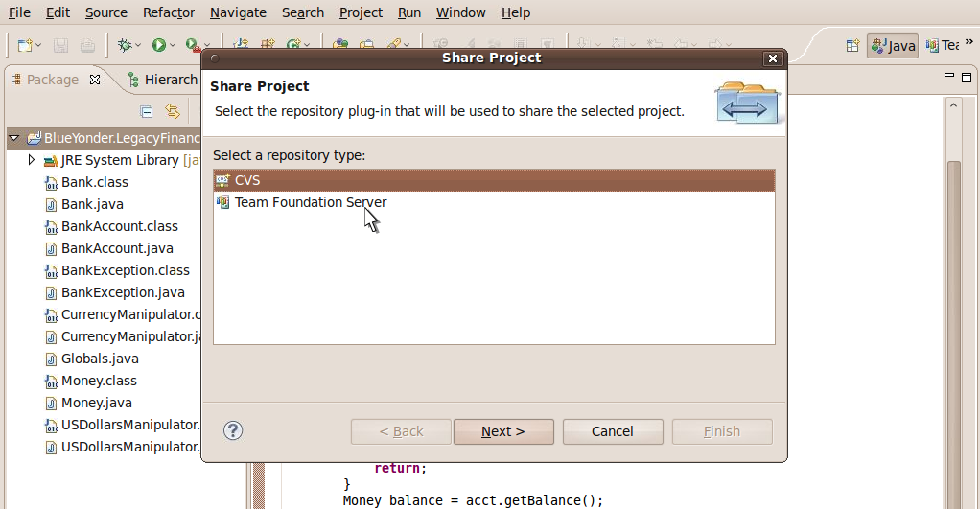Select BankAccount.java file
The image size is (980, 509).
click(x=109, y=248)
